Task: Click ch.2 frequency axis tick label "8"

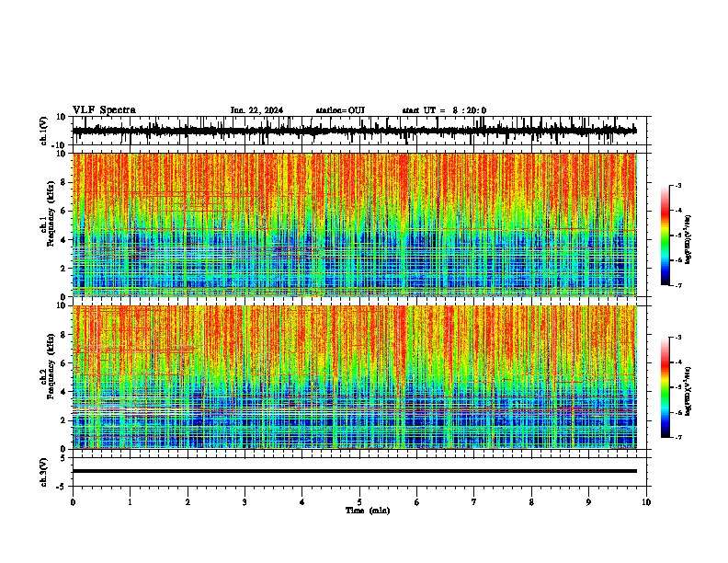Action: pos(63,335)
